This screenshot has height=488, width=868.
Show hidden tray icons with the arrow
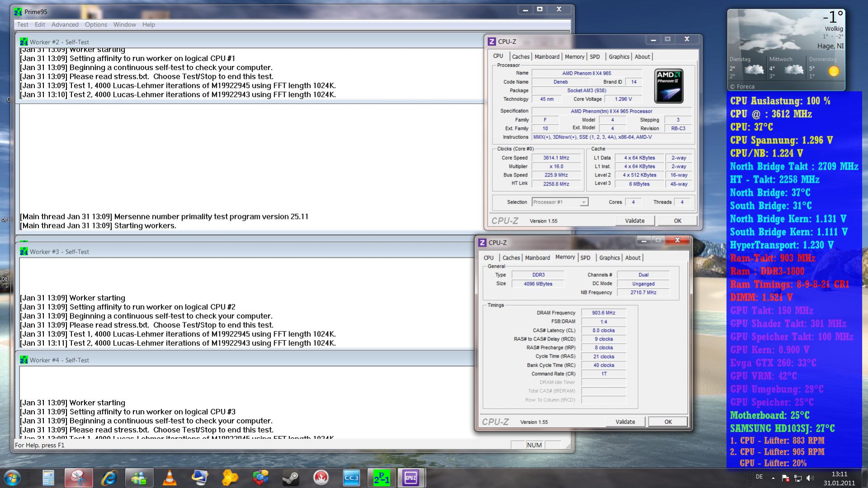773,478
